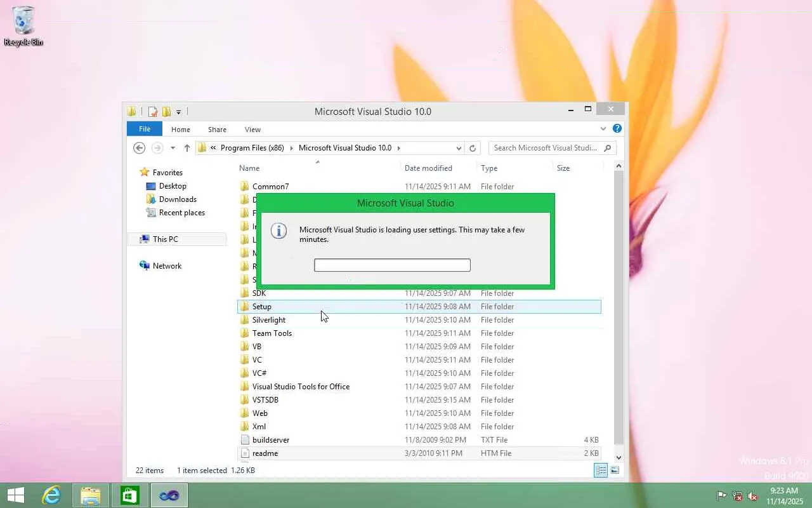
Task: Switch to the View ribbon tab
Action: pos(252,129)
